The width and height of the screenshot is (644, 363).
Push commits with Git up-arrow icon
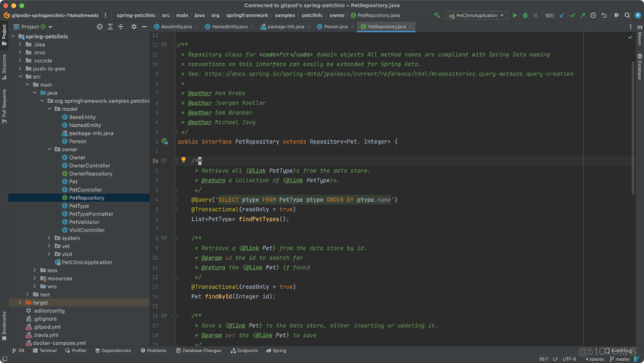point(582,15)
